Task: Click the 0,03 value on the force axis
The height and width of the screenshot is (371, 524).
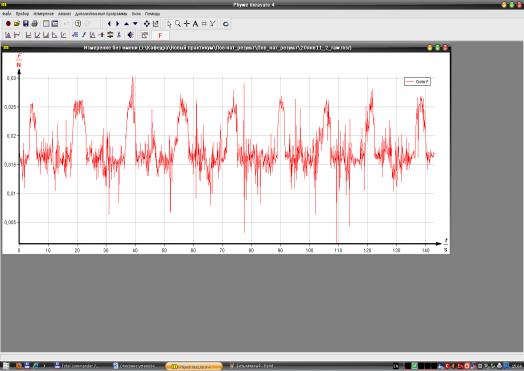Action: pyautogui.click(x=11, y=78)
